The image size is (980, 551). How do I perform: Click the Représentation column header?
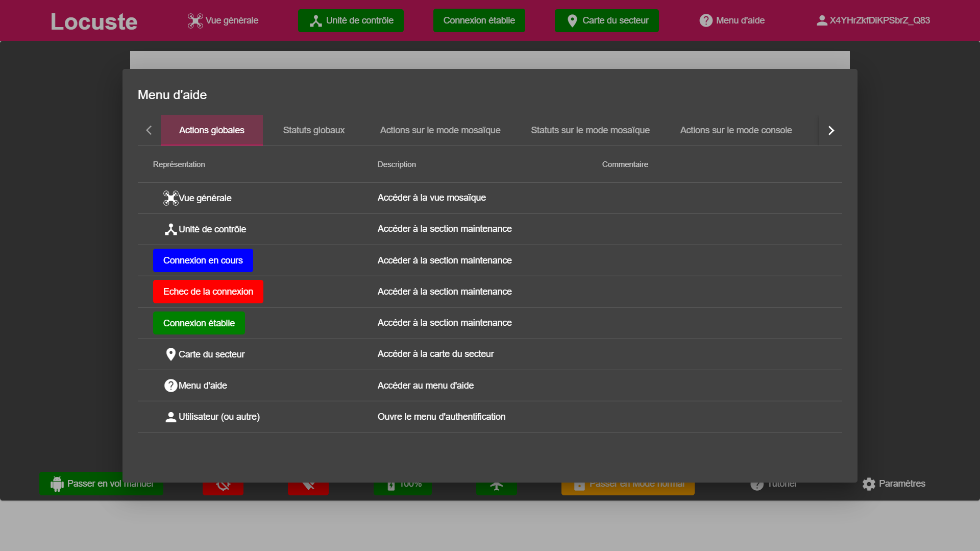pyautogui.click(x=179, y=164)
